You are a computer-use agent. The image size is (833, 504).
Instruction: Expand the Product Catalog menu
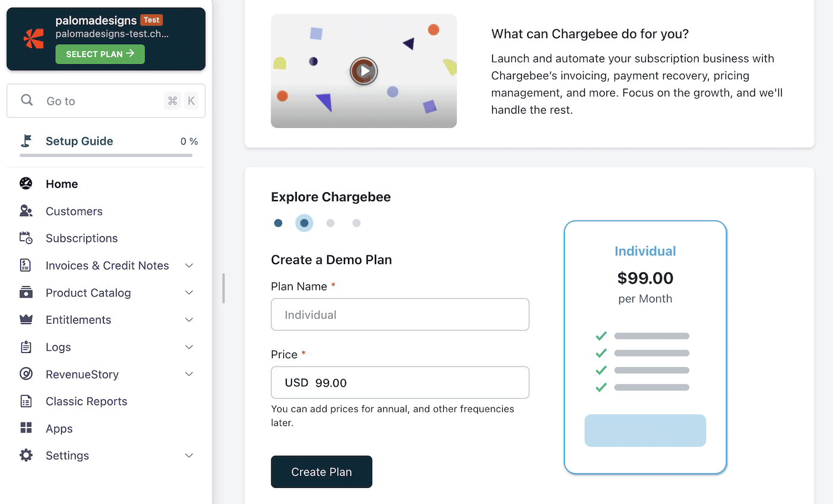(x=189, y=292)
